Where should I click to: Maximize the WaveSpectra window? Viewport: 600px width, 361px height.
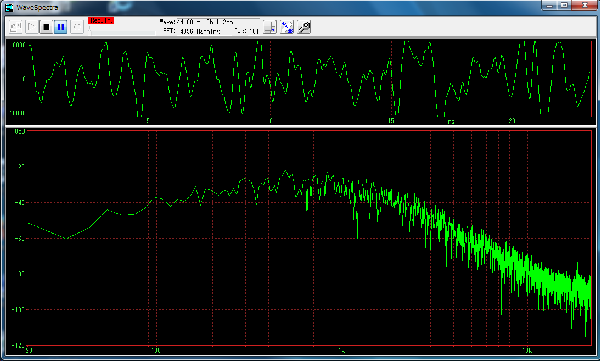pyautogui.click(x=564, y=5)
